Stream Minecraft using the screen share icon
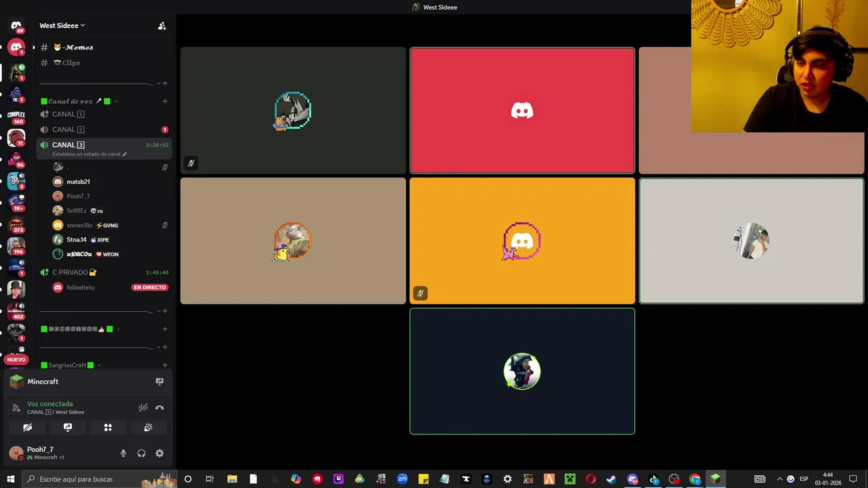Image resolution: width=868 pixels, height=488 pixels. click(x=159, y=382)
